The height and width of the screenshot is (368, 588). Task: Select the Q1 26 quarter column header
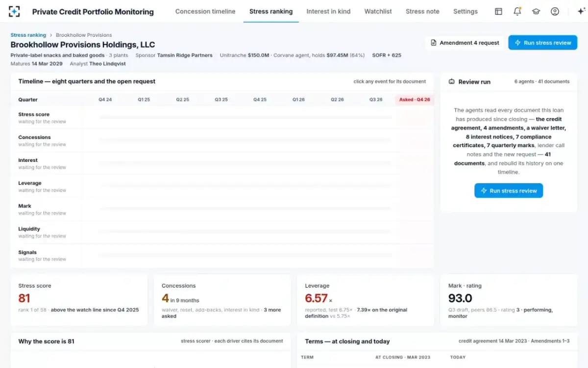(x=298, y=100)
